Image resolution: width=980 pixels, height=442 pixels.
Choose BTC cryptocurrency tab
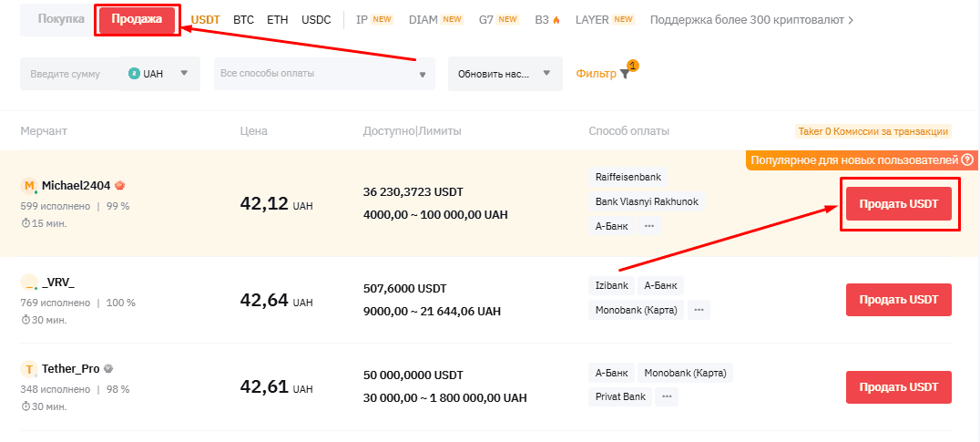click(x=244, y=20)
